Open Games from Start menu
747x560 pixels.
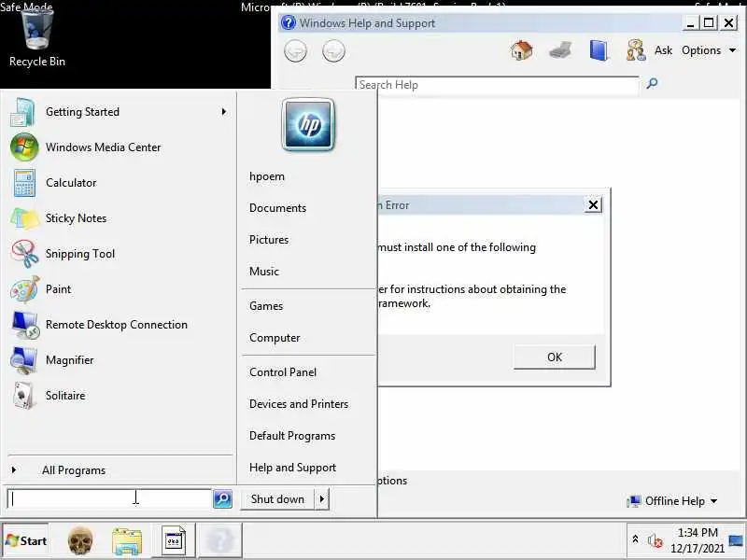tap(266, 306)
